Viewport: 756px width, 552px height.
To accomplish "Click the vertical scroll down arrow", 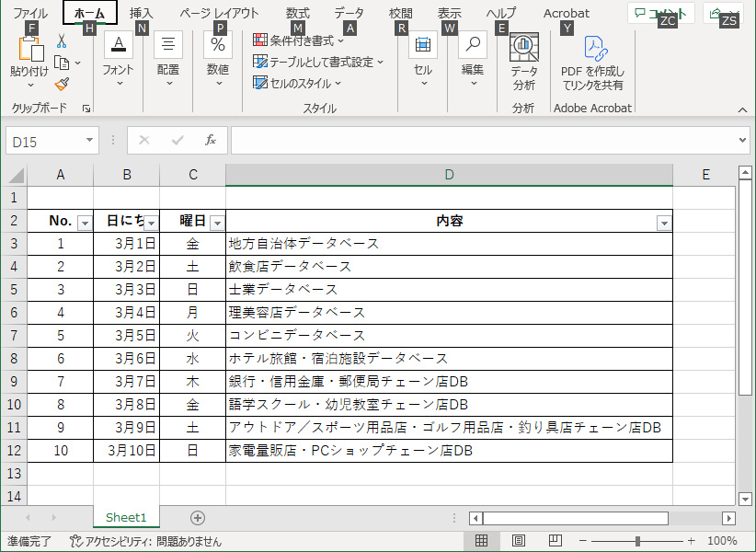I will 745,500.
